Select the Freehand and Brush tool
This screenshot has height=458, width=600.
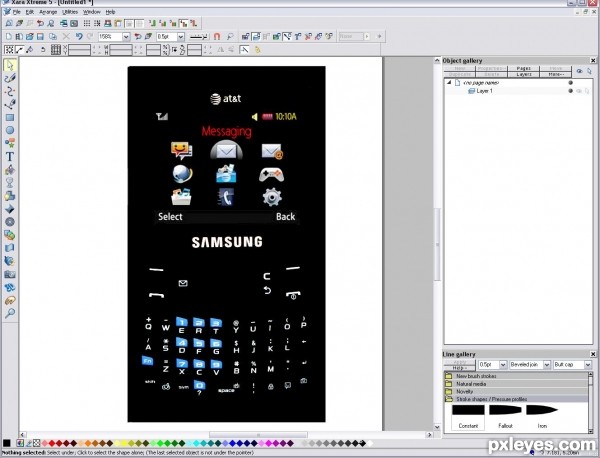[10, 78]
